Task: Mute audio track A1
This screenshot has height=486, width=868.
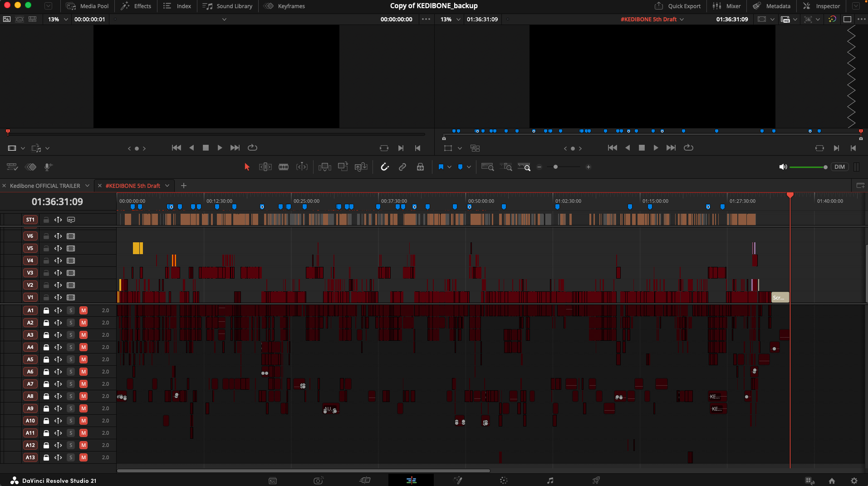Action: (83, 310)
